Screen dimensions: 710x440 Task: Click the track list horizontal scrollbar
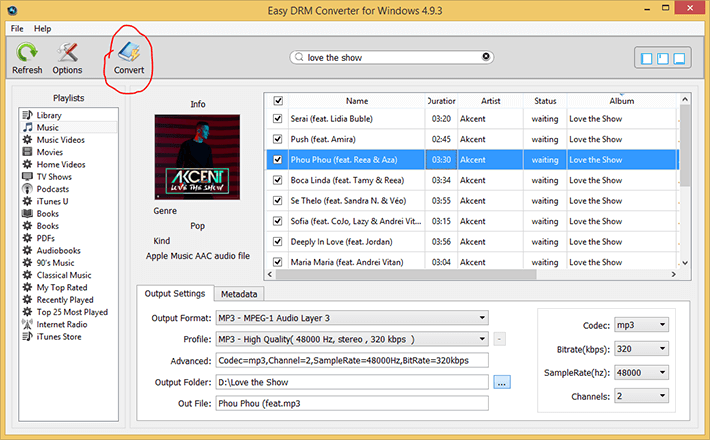coord(406,274)
